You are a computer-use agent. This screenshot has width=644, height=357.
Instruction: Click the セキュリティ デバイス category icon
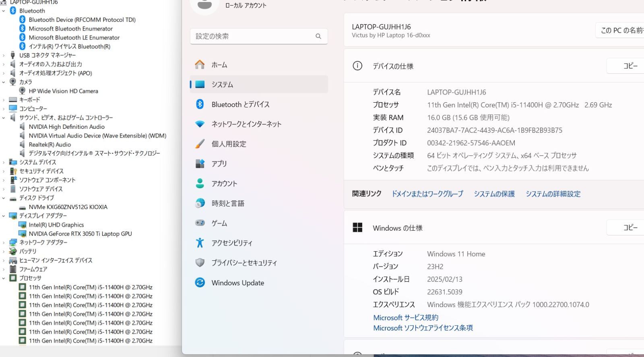(13, 171)
